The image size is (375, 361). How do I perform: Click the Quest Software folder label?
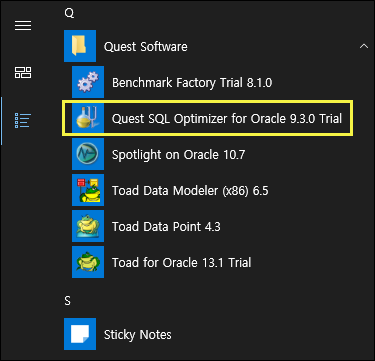coord(146,47)
